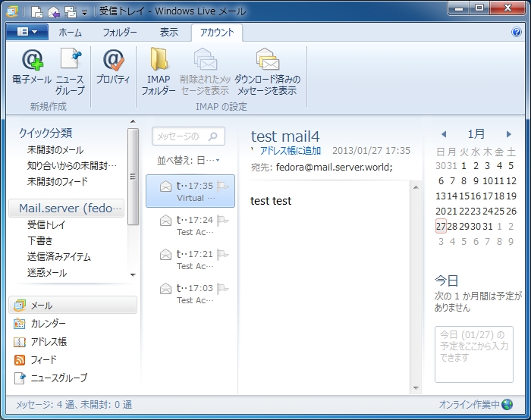Click Windows Live Mail app icon in title bar
531x420 pixels.
point(13,11)
